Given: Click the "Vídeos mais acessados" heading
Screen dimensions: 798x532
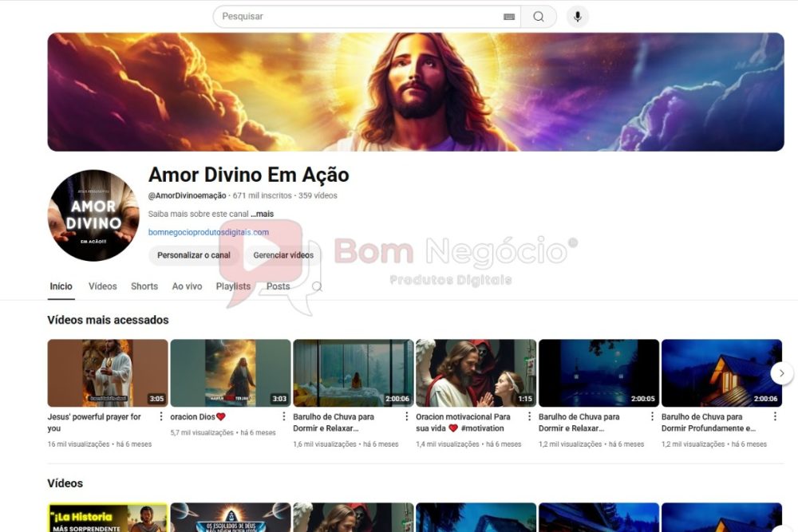Looking at the screenshot, I should tap(108, 320).
